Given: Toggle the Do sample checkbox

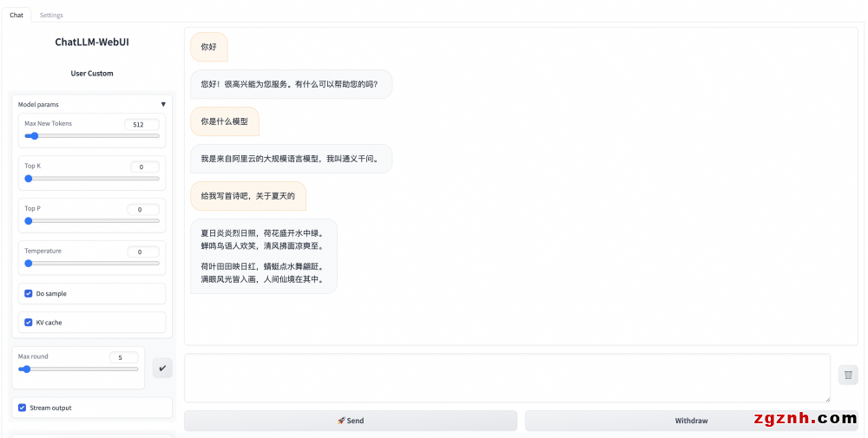Looking at the screenshot, I should pyautogui.click(x=29, y=294).
